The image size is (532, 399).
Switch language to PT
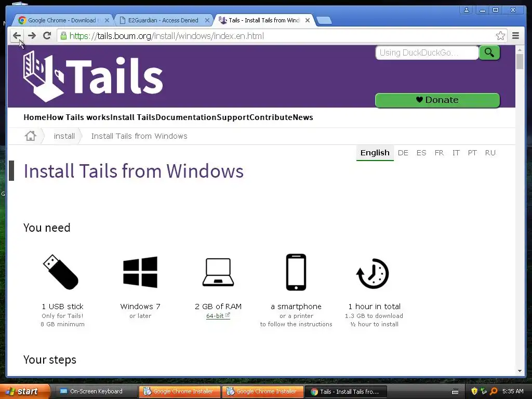pyautogui.click(x=472, y=153)
